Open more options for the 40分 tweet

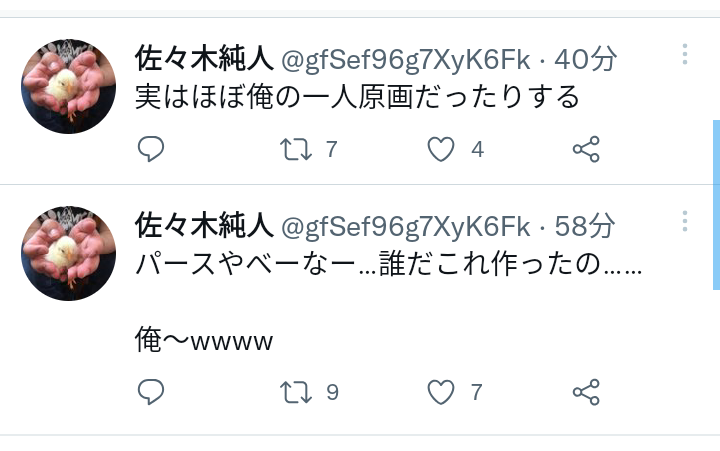click(x=685, y=54)
